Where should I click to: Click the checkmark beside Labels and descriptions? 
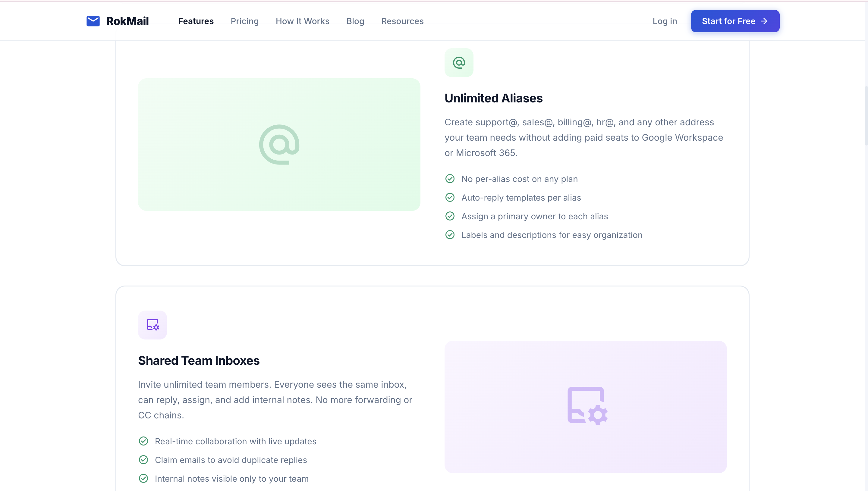coord(450,234)
